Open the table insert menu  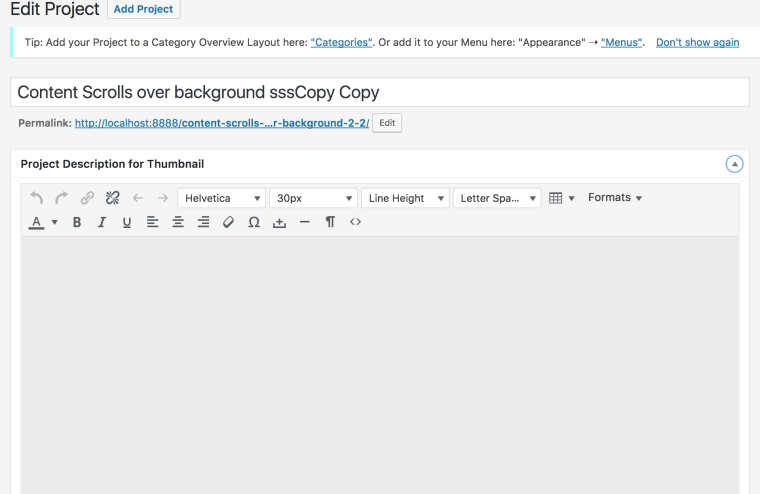coord(561,198)
